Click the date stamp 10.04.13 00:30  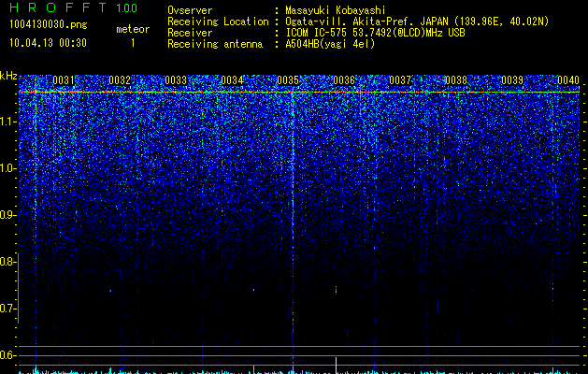coord(48,43)
